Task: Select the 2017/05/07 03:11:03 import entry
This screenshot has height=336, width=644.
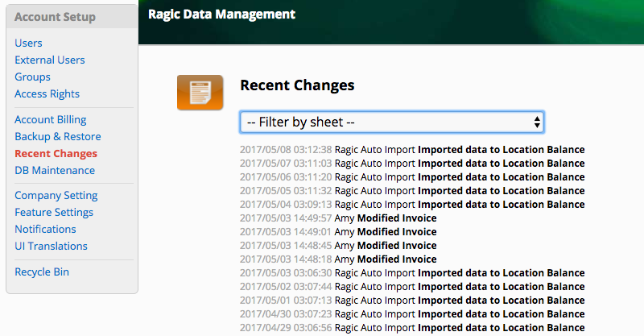Action: point(412,164)
